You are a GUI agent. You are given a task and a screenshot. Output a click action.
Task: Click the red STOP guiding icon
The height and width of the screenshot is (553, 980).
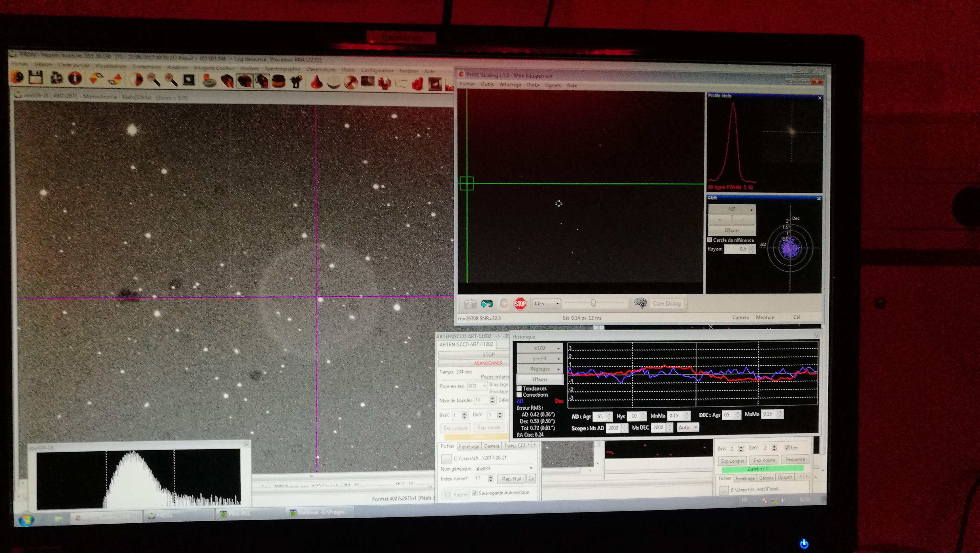(x=520, y=303)
